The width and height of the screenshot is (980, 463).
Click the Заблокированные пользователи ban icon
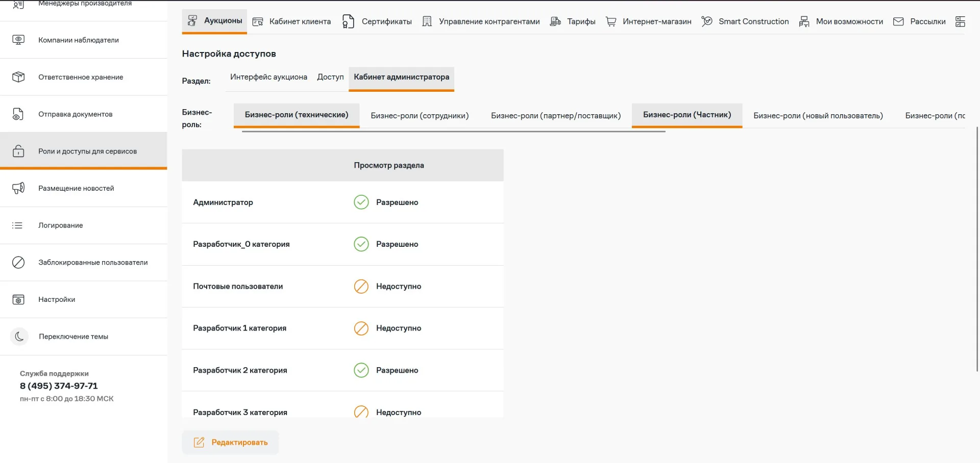point(18,262)
